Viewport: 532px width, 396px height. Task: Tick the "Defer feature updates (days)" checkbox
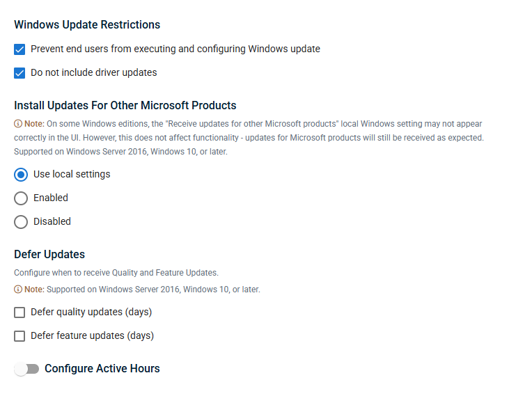coord(19,336)
